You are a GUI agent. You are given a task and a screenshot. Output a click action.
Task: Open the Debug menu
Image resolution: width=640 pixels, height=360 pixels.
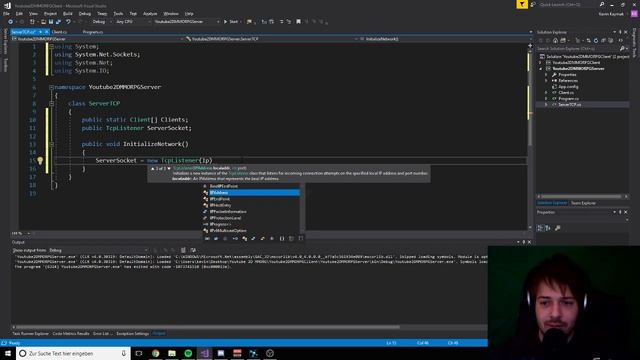click(x=84, y=13)
